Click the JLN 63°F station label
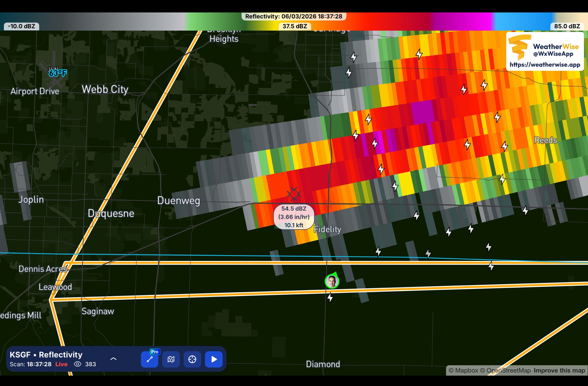The height and width of the screenshot is (386, 588). point(58,72)
